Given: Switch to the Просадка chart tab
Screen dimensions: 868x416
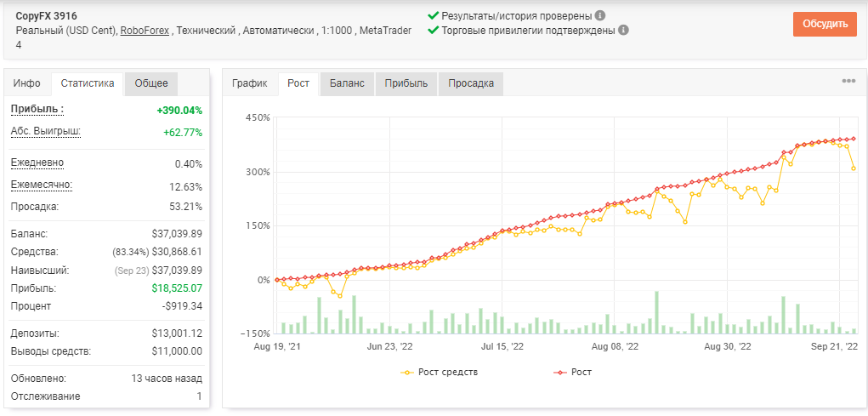Looking at the screenshot, I should click(x=471, y=83).
